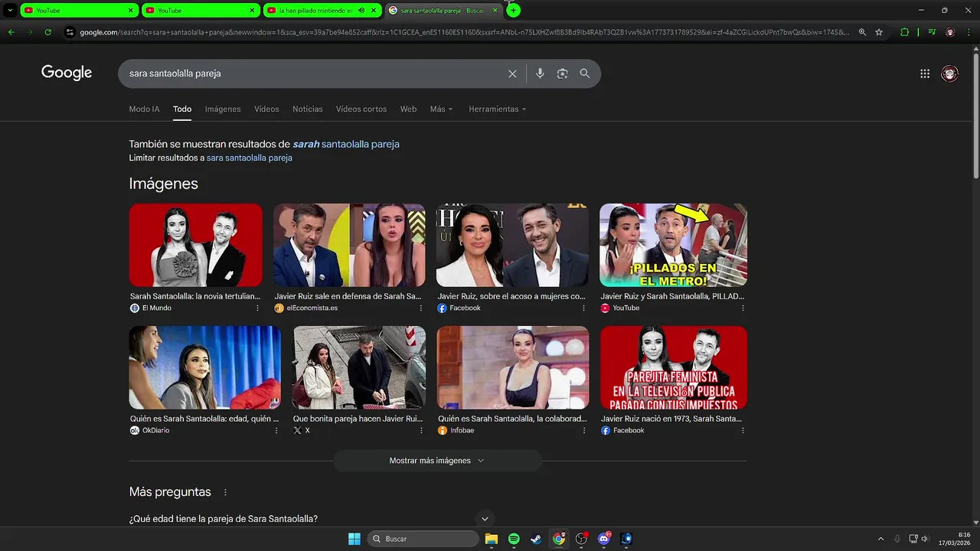Open 'Sarah Santaolalla: la novia tertulian...' result
This screenshot has height=551, width=980.
195,296
